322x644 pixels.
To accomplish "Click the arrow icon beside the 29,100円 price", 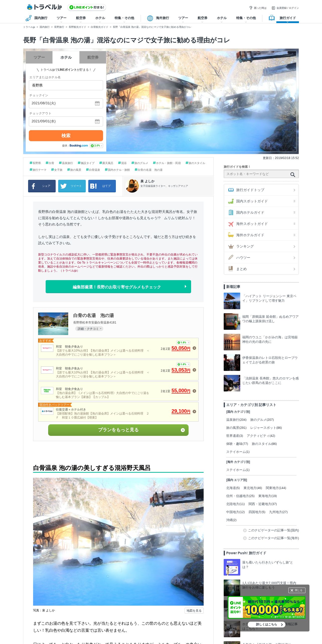I will 194,412.
